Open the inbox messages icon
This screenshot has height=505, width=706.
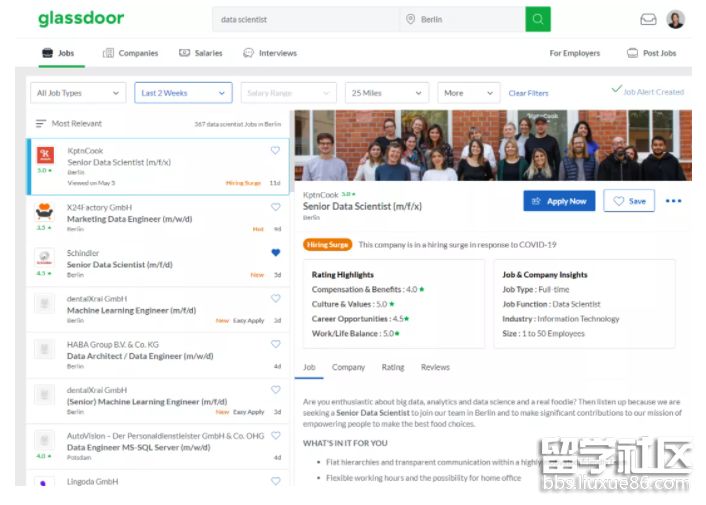click(648, 19)
